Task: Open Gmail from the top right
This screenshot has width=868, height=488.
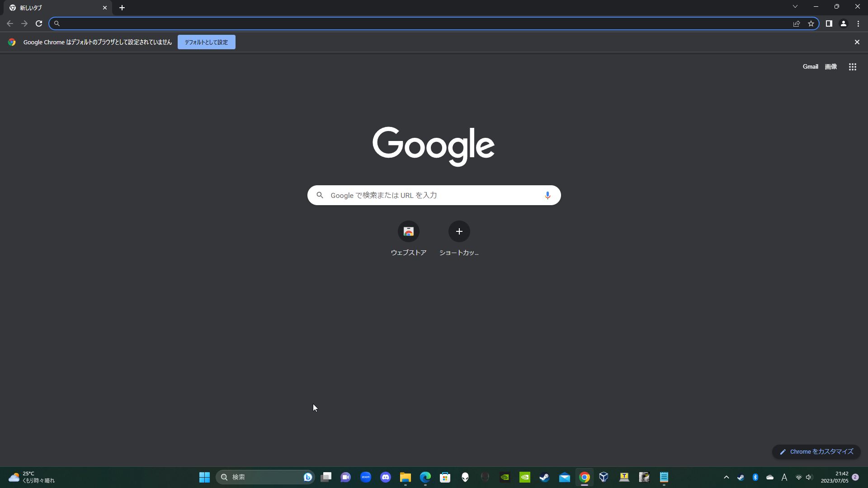Action: tap(810, 66)
